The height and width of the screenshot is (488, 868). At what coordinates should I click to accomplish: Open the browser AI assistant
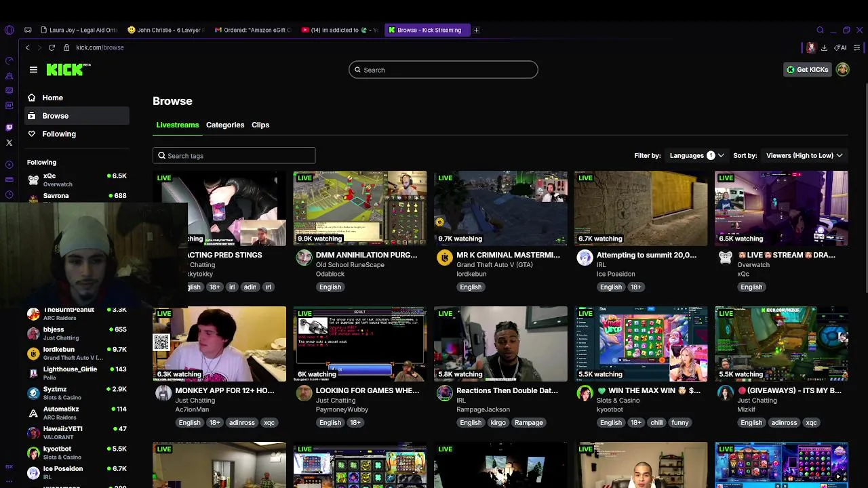(840, 47)
